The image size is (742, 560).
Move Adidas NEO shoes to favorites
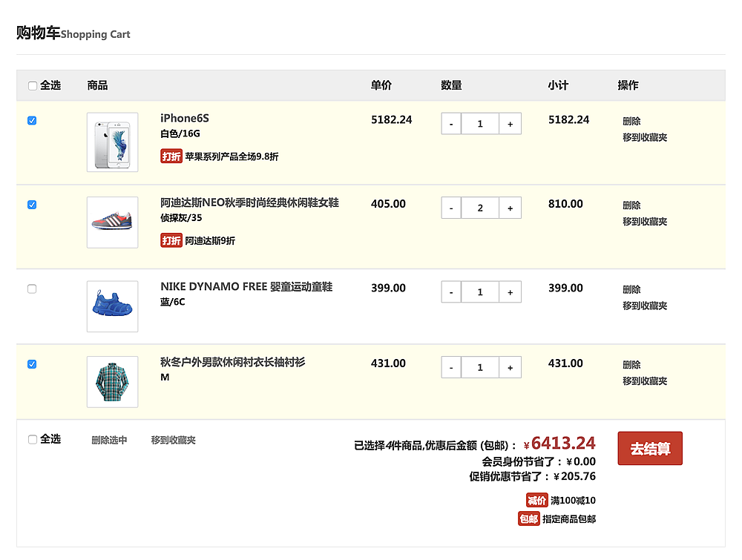[644, 222]
